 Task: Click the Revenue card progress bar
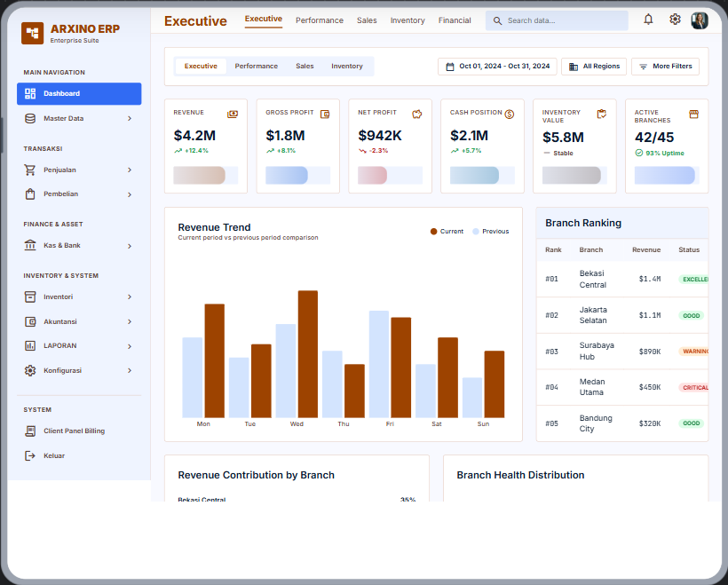206,176
